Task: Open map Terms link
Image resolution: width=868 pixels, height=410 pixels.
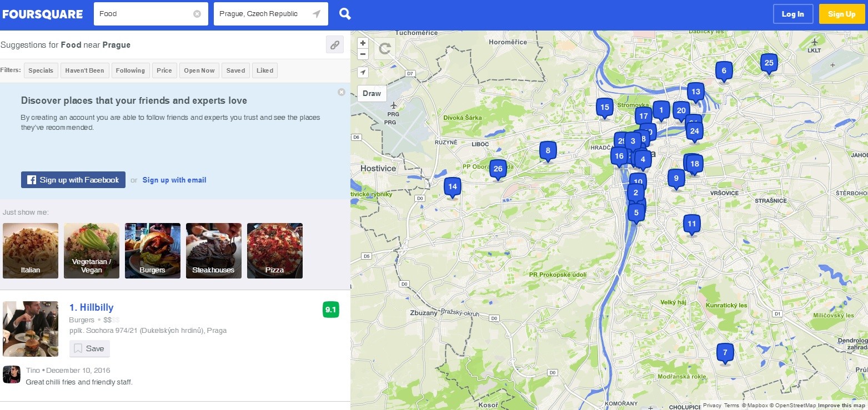Action: [x=731, y=406]
